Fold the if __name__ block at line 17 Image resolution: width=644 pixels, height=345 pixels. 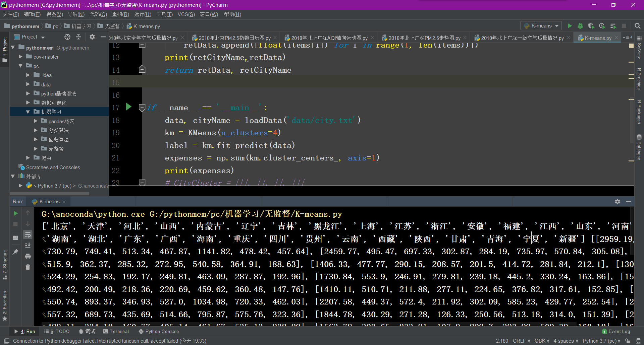point(142,108)
